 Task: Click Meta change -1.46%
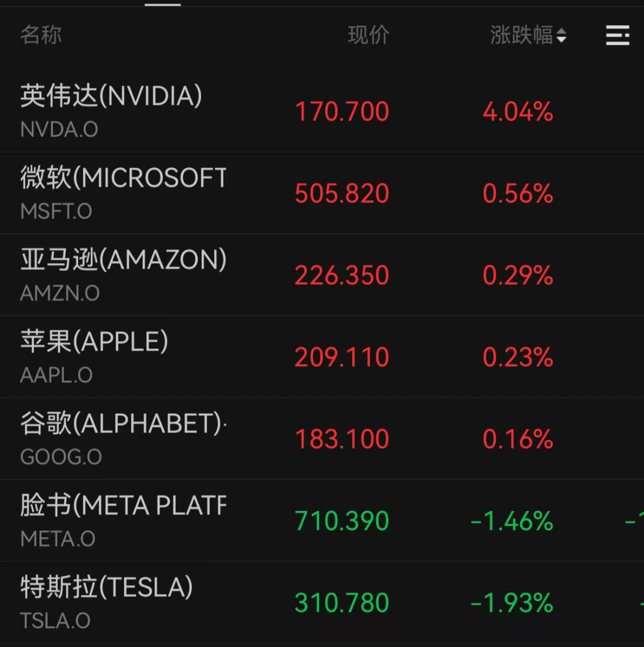coord(512,521)
